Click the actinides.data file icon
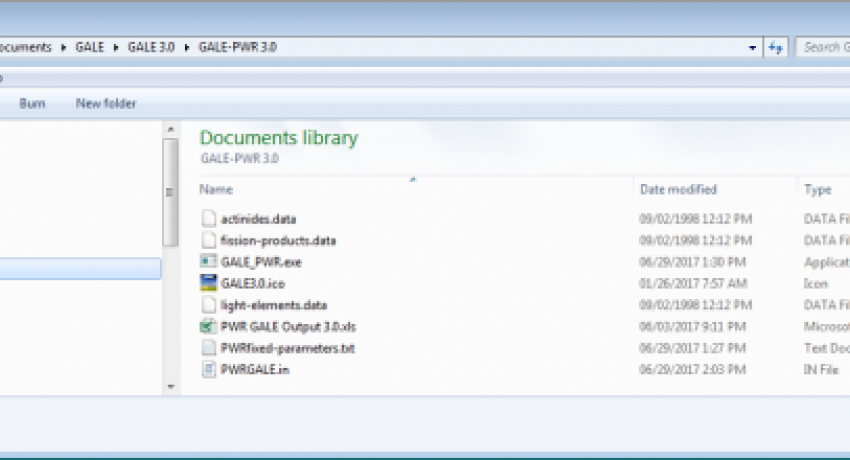 point(209,219)
